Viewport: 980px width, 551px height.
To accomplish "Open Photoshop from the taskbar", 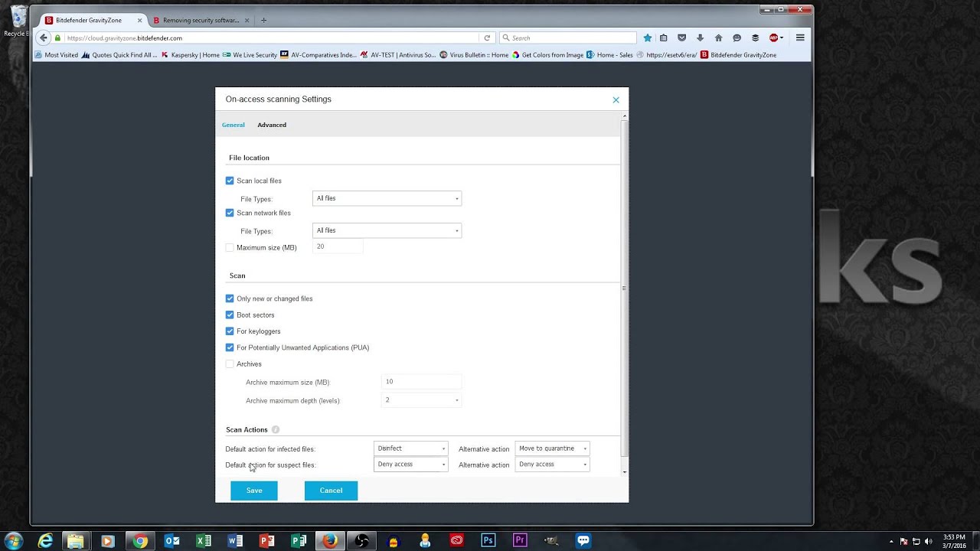I will pyautogui.click(x=488, y=541).
